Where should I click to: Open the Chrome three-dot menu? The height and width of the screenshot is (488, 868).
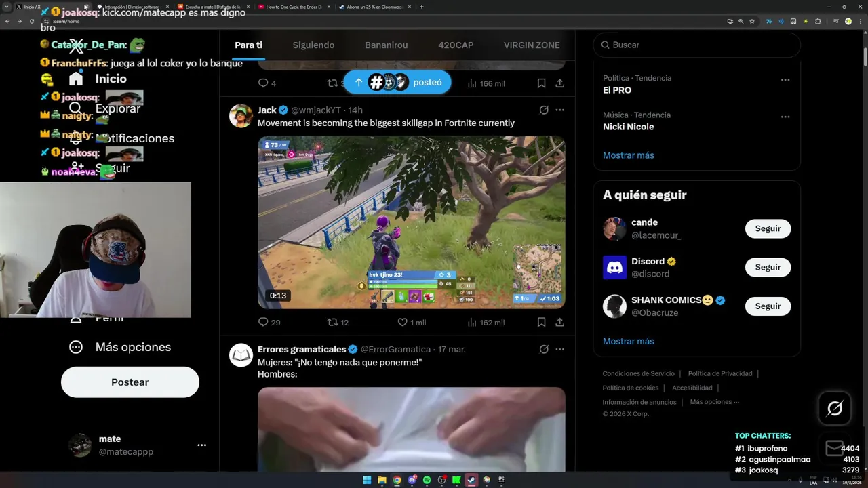coord(860,21)
